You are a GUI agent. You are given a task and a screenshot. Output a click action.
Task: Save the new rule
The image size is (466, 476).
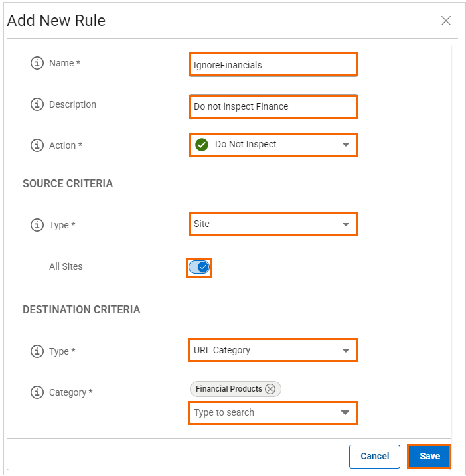pyautogui.click(x=429, y=456)
